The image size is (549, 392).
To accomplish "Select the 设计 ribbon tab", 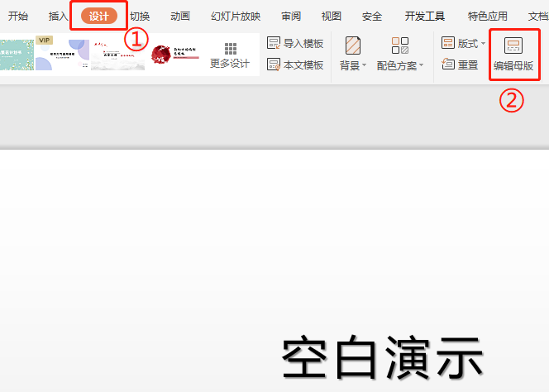I will (x=99, y=16).
